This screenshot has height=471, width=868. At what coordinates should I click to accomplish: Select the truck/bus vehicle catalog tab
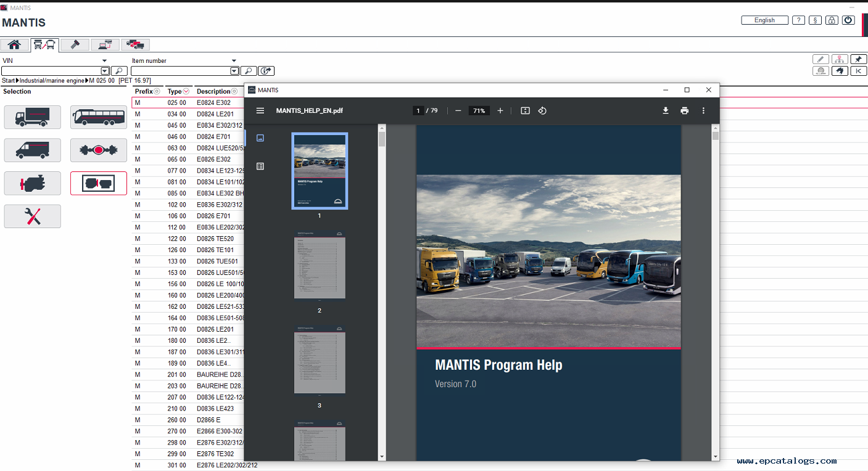point(44,44)
